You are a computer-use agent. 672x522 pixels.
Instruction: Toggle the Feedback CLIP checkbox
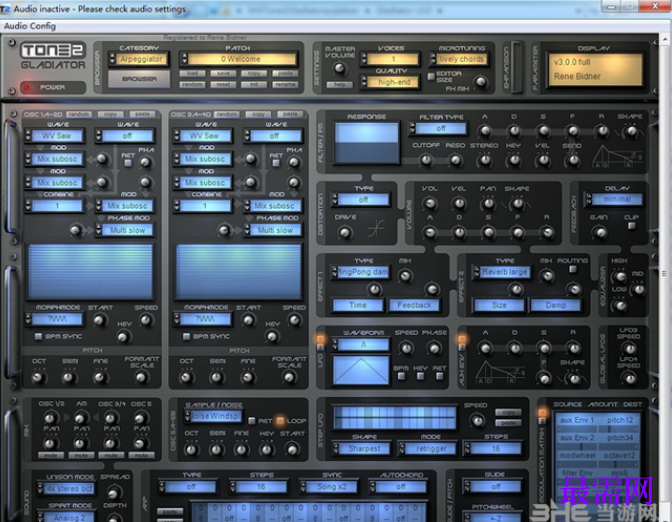631,226
